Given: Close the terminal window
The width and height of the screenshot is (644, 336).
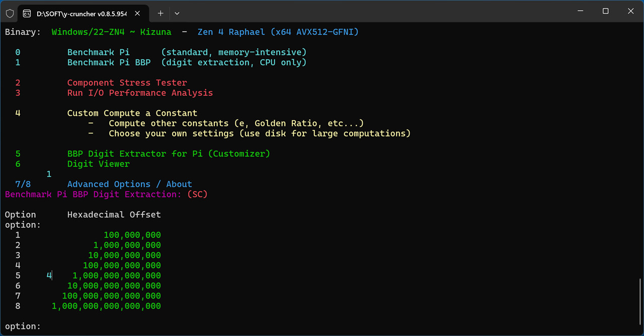Looking at the screenshot, I should (x=630, y=11).
